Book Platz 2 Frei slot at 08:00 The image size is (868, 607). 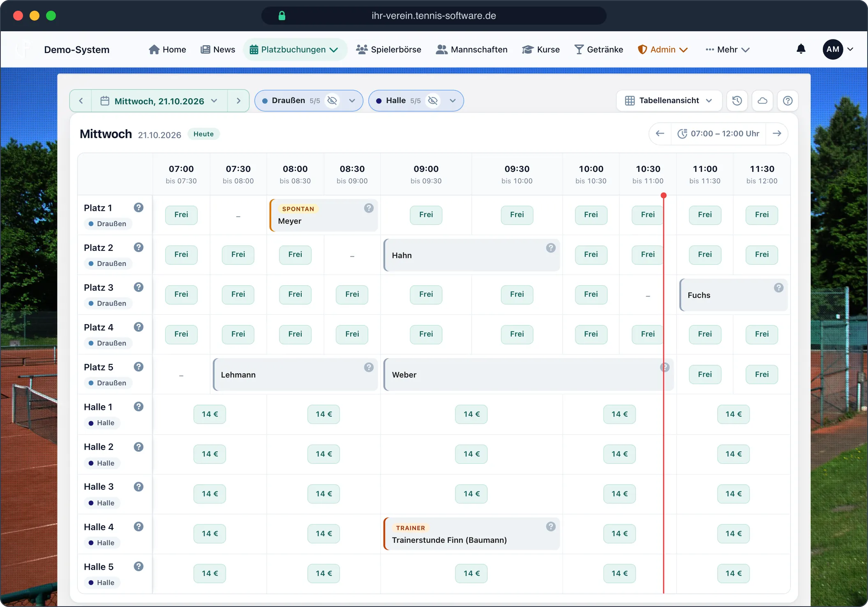tap(295, 255)
